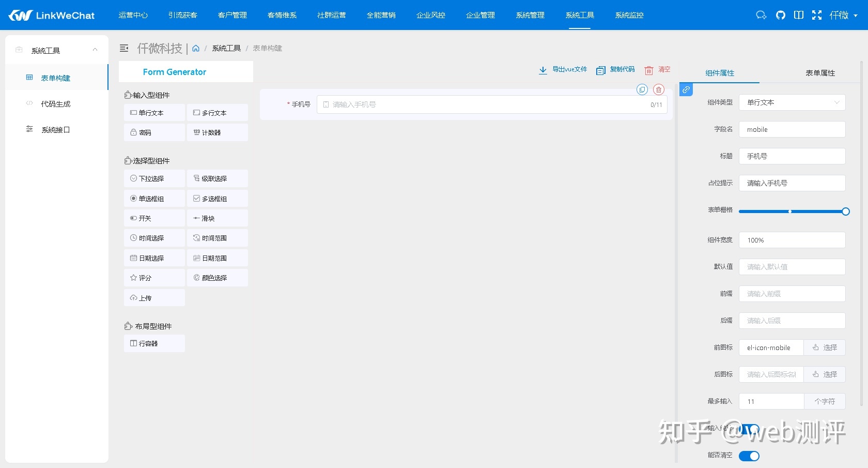Add 单行文本 input component

click(154, 113)
